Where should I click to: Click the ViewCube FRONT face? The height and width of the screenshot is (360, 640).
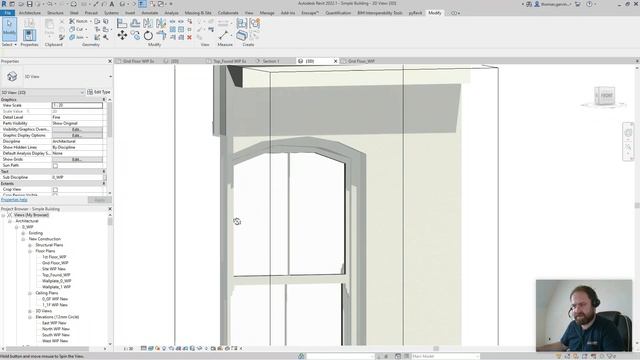point(606,96)
